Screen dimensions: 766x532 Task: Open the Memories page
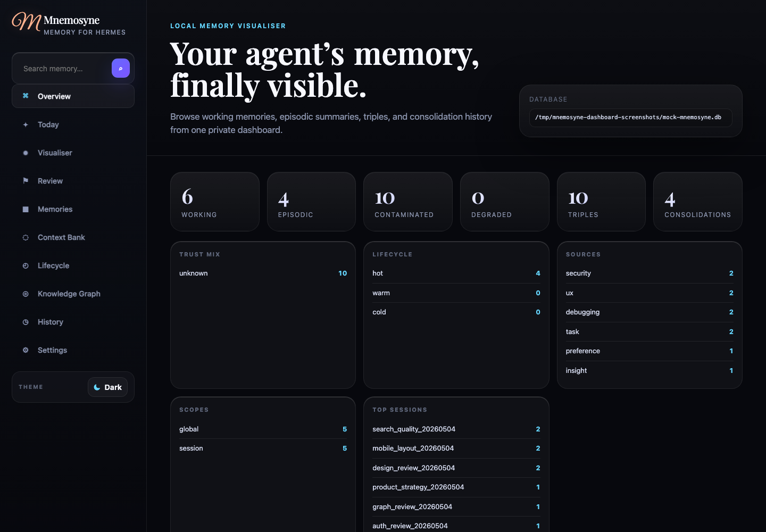point(73,209)
